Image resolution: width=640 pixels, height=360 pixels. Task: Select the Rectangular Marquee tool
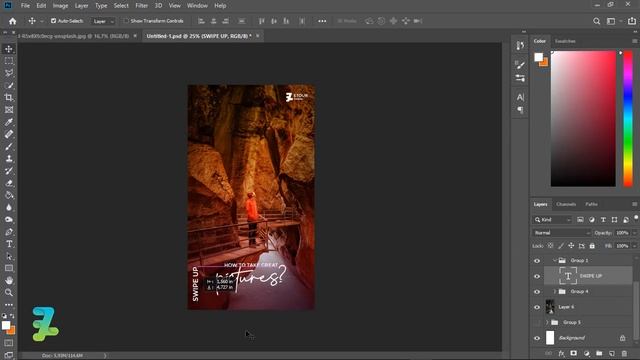click(x=9, y=61)
